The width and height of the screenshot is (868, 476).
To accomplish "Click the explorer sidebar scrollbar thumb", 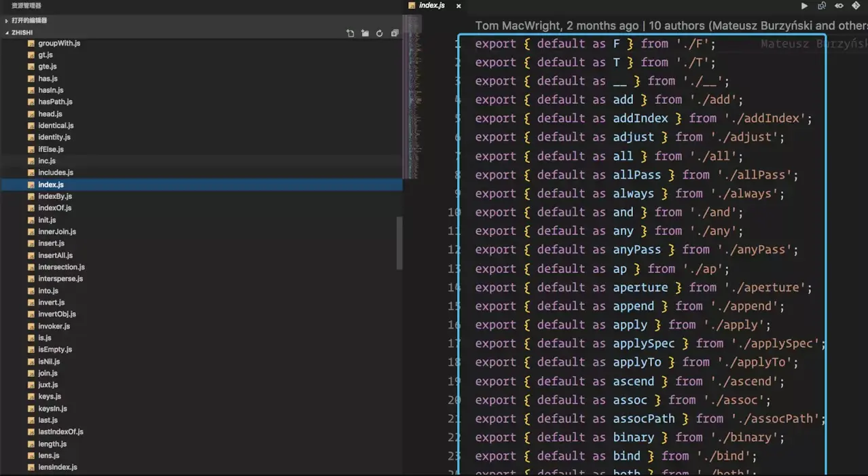I will pyautogui.click(x=399, y=243).
